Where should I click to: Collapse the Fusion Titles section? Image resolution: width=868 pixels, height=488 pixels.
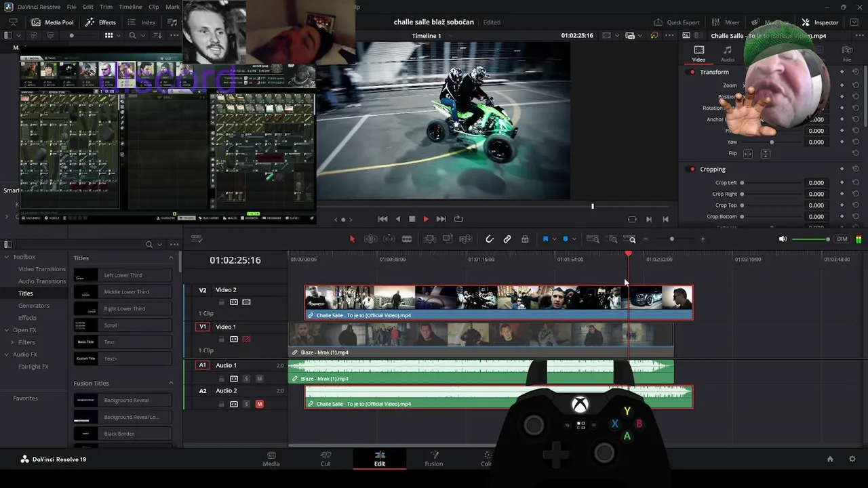coord(171,384)
